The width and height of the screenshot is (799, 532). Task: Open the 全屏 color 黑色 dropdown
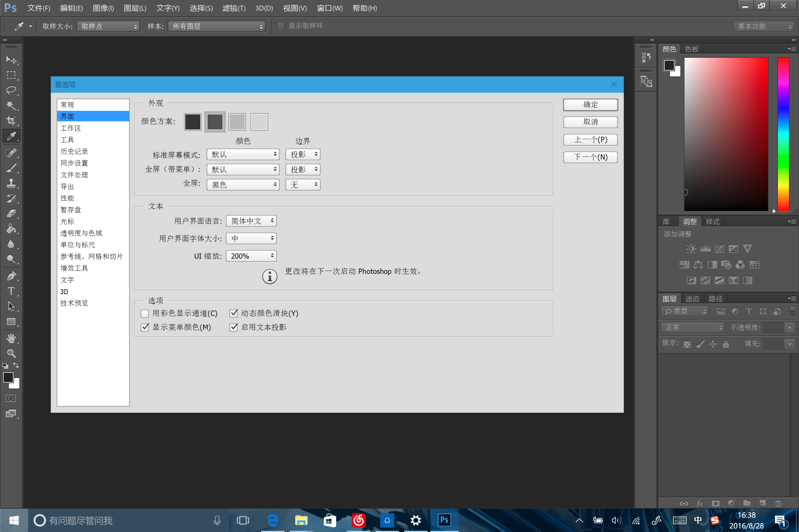pos(243,184)
